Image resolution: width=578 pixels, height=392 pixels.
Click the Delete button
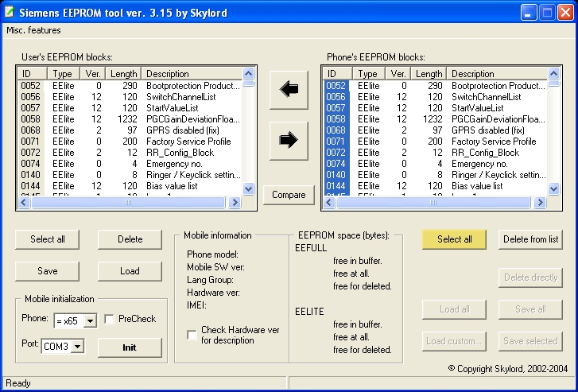coord(130,239)
